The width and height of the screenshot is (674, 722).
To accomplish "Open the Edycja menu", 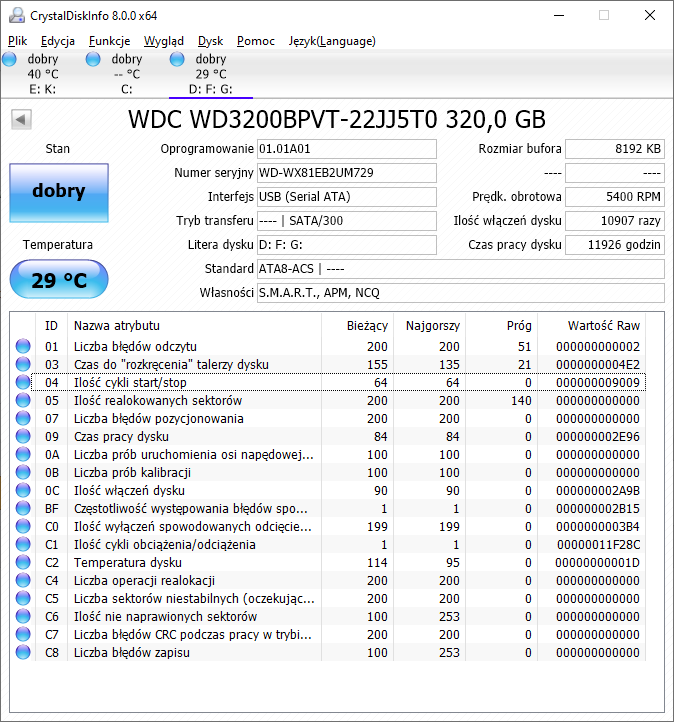I will 58,41.
